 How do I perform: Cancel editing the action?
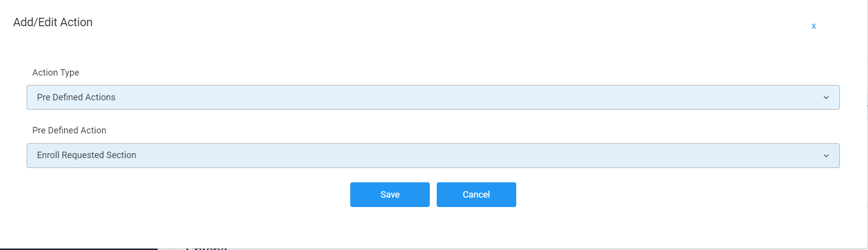[476, 195]
